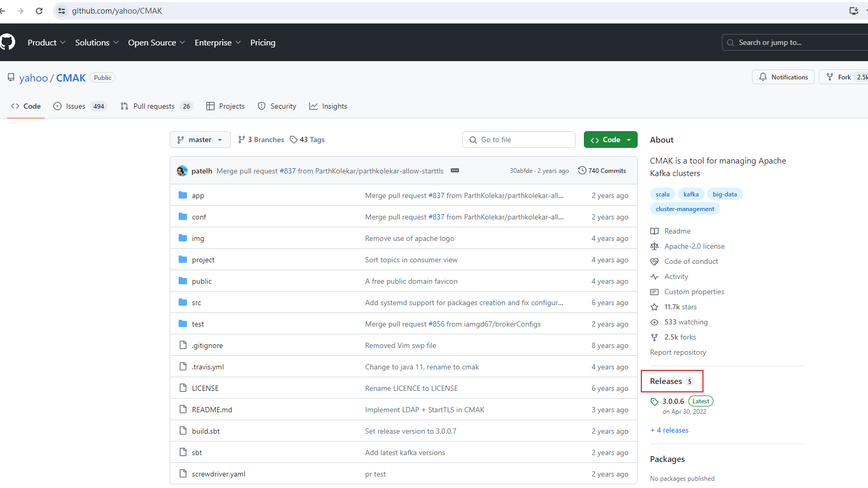
Task: Click the Fork repository icon
Action: [830, 77]
